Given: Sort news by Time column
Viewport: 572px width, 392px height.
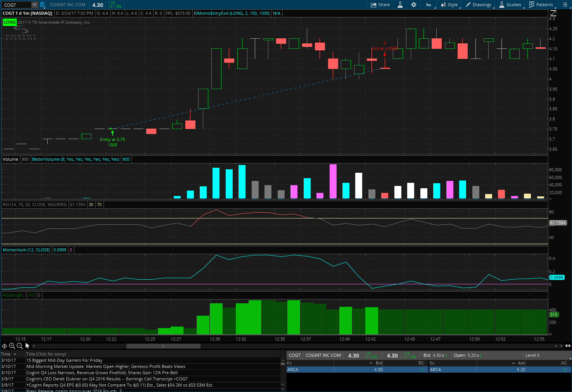Looking at the screenshot, I should coord(9,354).
